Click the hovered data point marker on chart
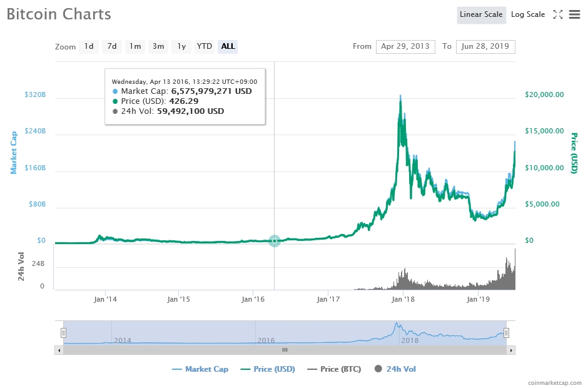588x388 pixels. [274, 241]
